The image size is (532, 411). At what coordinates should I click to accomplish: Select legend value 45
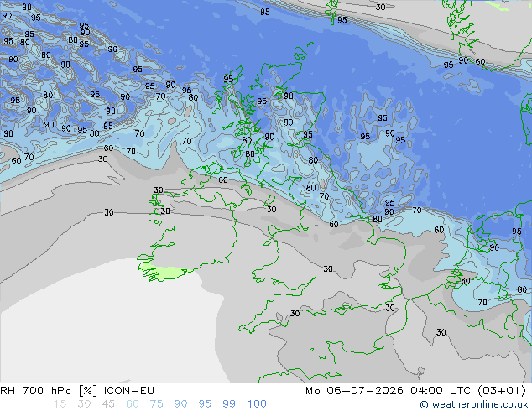108,404
